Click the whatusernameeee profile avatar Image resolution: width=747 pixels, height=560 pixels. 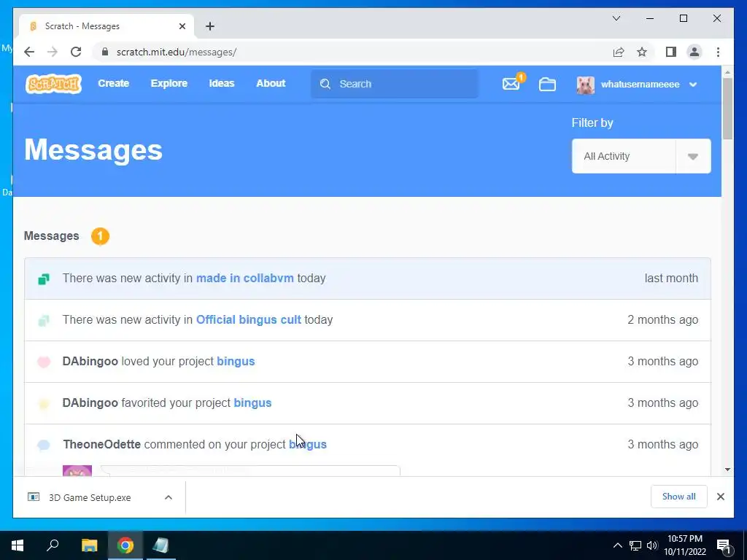click(585, 85)
